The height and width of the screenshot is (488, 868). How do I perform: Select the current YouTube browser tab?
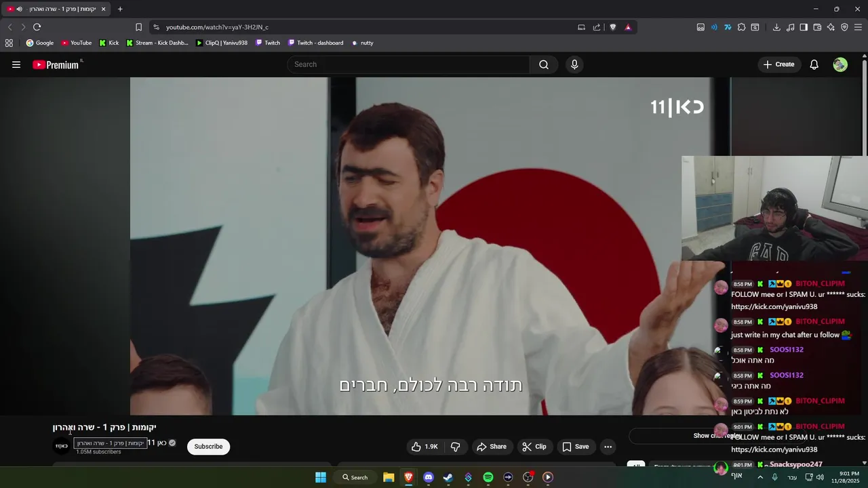point(58,9)
